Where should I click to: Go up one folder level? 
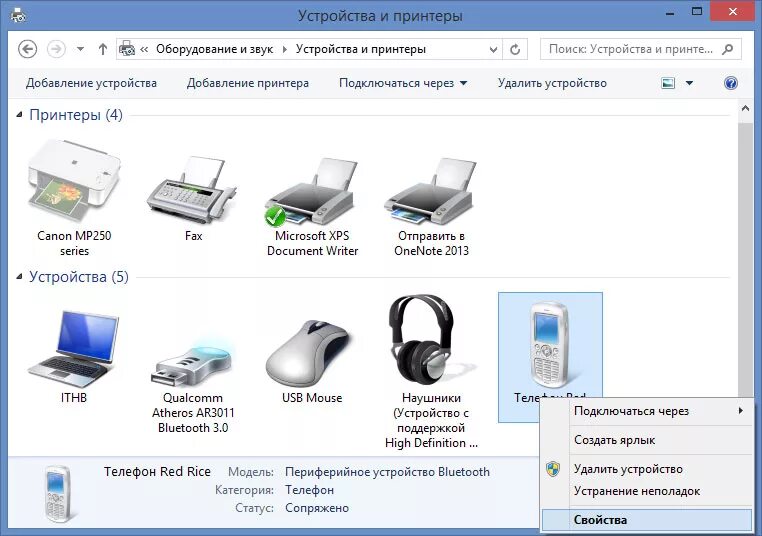click(103, 49)
